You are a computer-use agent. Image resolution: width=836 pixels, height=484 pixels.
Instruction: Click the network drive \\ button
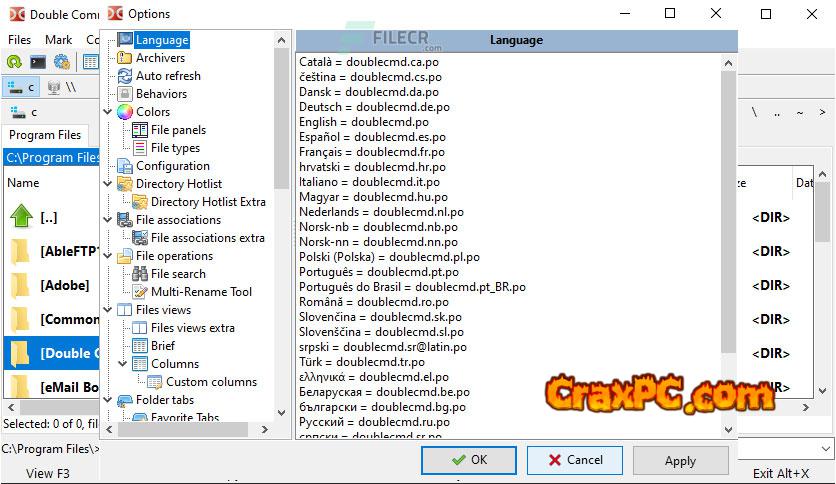pyautogui.click(x=61, y=87)
